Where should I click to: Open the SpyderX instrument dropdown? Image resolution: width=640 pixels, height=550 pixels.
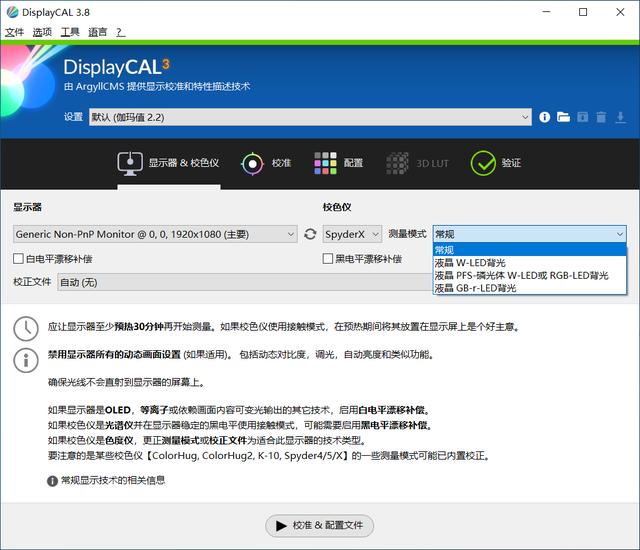(352, 234)
